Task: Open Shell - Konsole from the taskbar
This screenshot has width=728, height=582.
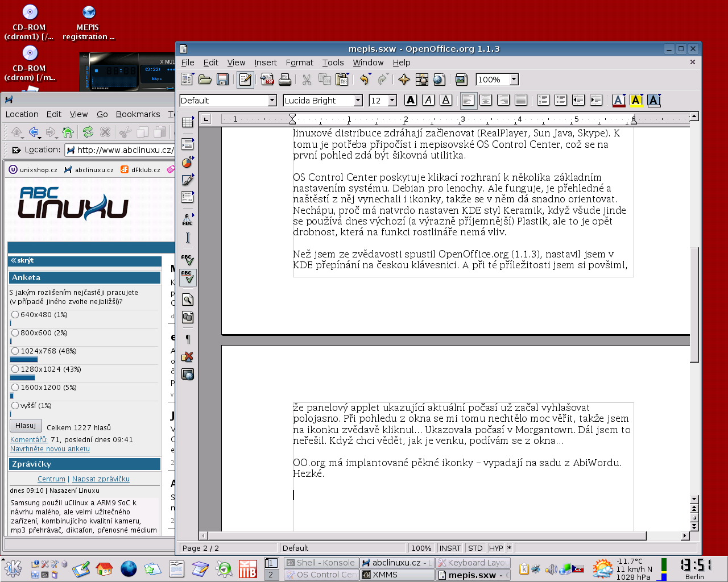Action: tap(321, 563)
